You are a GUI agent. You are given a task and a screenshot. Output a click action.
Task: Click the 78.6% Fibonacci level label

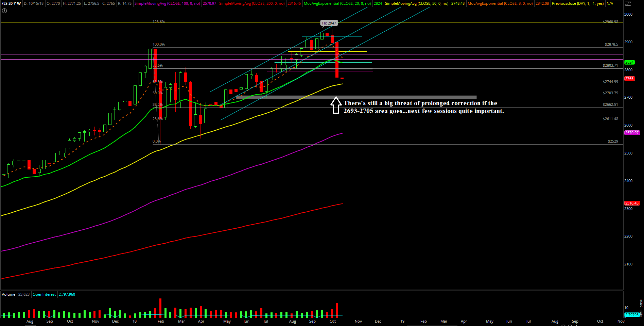pyautogui.click(x=158, y=65)
